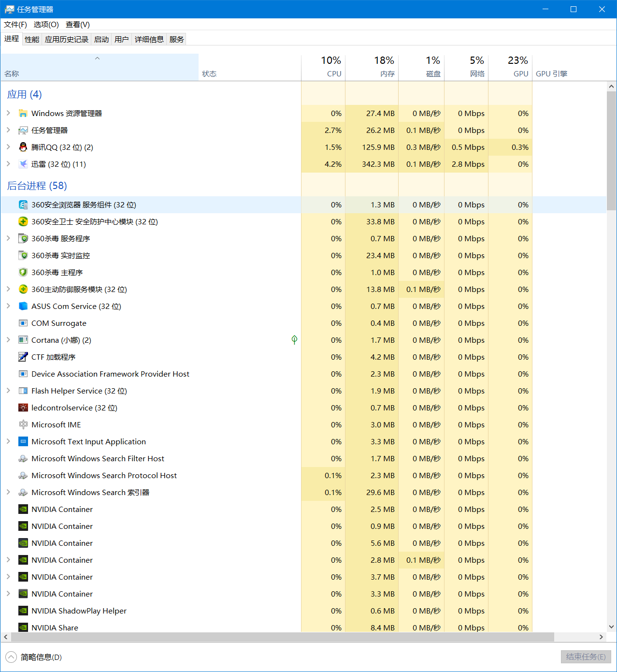This screenshot has height=672, width=617.
Task: Click the Microsoft IME icon
Action: (23, 425)
